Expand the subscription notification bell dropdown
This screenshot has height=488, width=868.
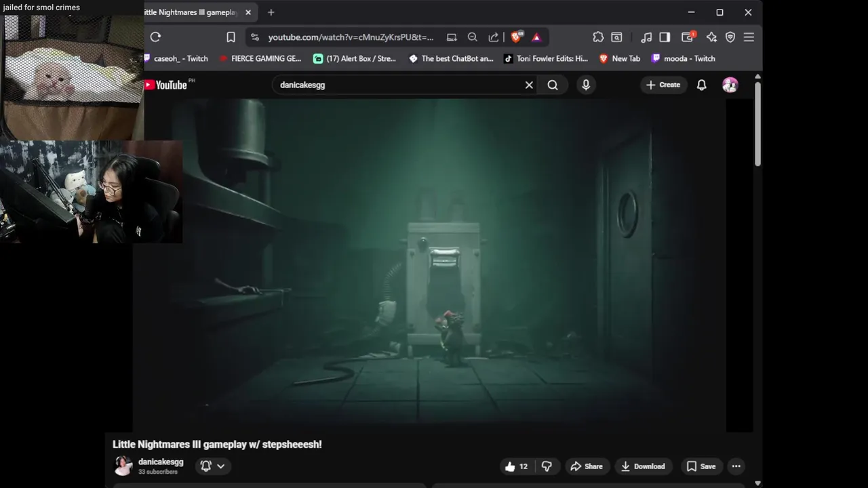tap(213, 466)
